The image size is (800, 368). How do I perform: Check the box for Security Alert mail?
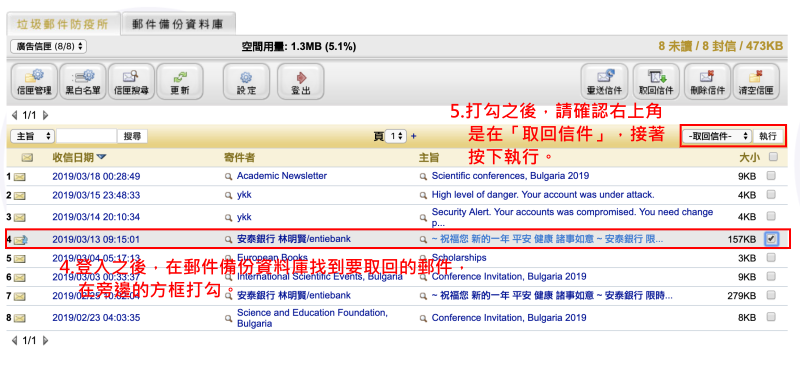coord(771,216)
